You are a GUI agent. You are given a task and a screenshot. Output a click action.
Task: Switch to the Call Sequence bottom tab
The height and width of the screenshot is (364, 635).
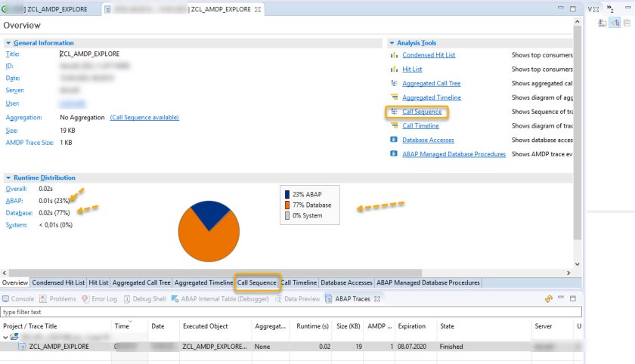(257, 282)
